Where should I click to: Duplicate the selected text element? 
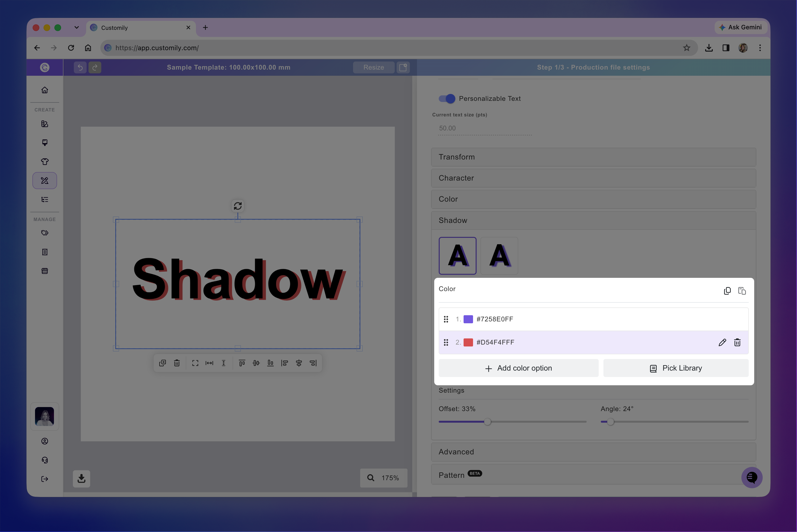163,363
